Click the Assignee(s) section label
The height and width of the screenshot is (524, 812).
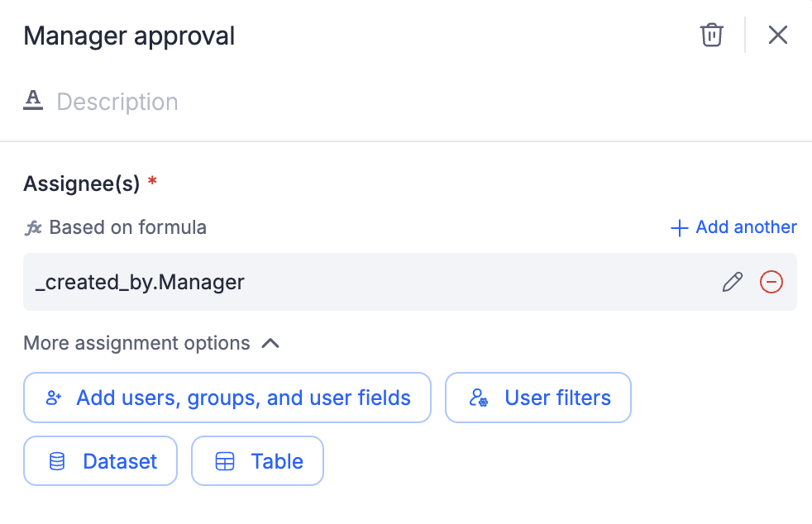(82, 183)
